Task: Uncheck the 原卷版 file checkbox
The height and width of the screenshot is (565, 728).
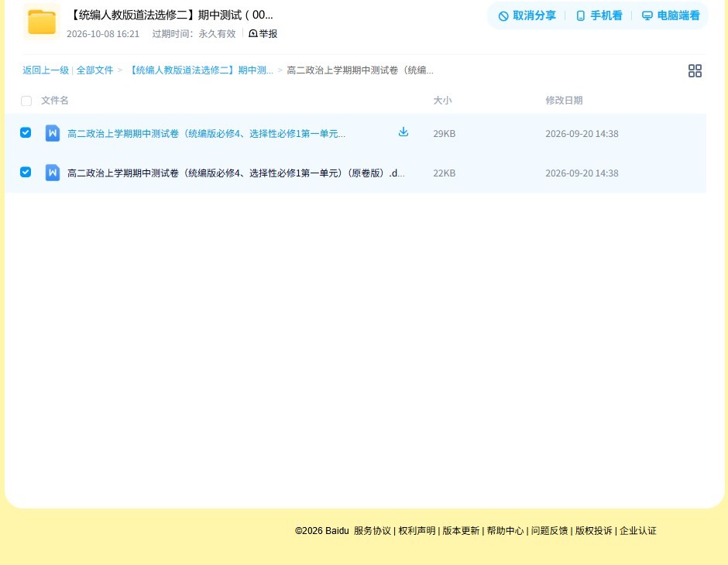Action: point(26,172)
